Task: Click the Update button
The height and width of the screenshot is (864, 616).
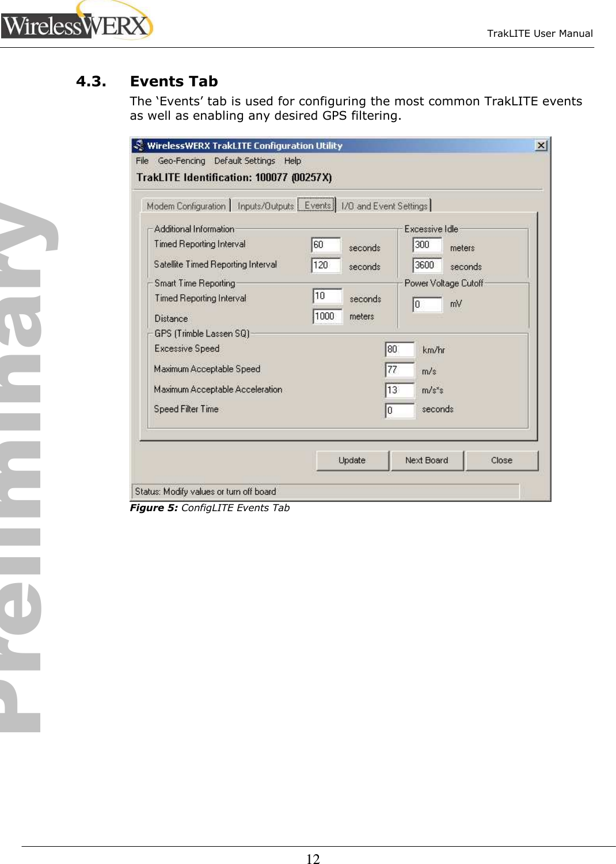Action: click(352, 460)
